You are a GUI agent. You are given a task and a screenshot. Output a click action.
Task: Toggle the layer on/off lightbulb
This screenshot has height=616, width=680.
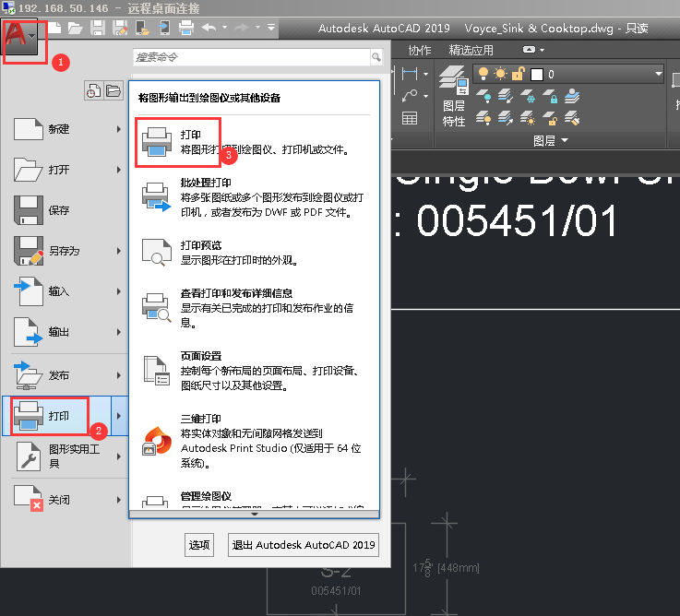pos(483,74)
